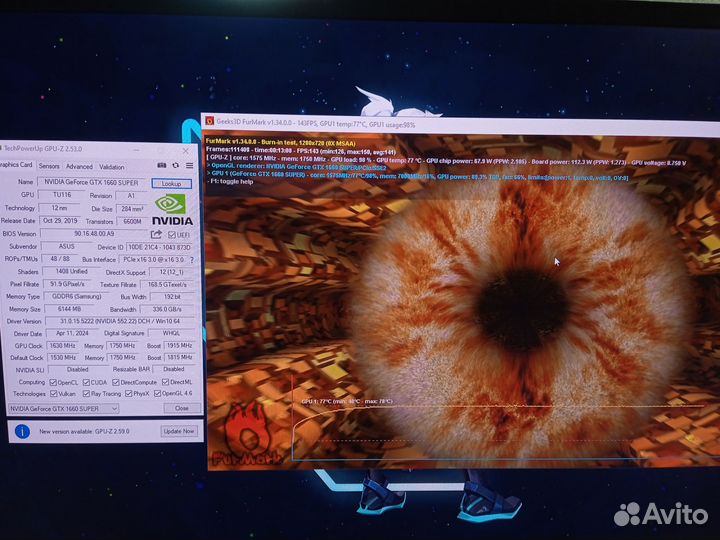Image resolution: width=720 pixels, height=540 pixels.
Task: Toggle the Ray Tracing checkbox
Action: tap(86, 394)
